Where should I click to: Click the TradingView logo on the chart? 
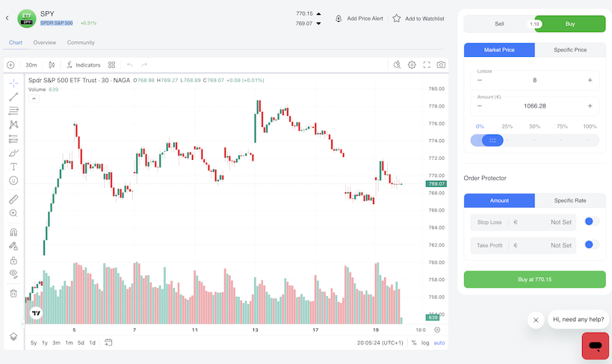pos(36,313)
